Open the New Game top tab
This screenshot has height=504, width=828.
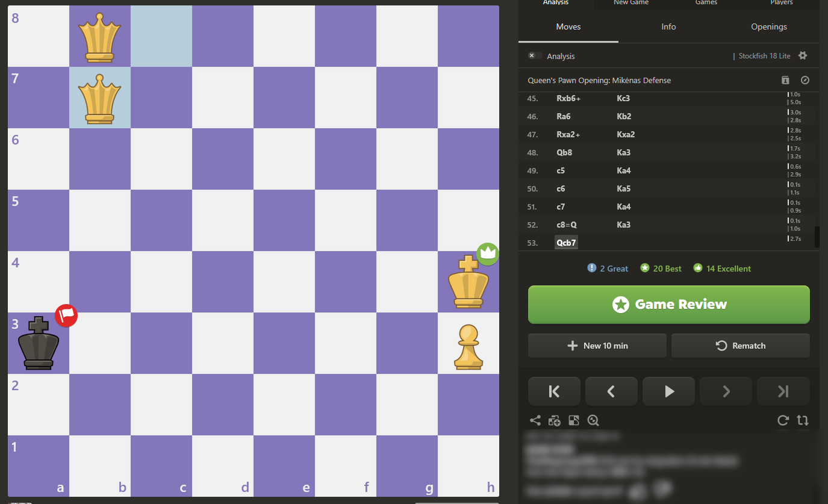pos(630,3)
